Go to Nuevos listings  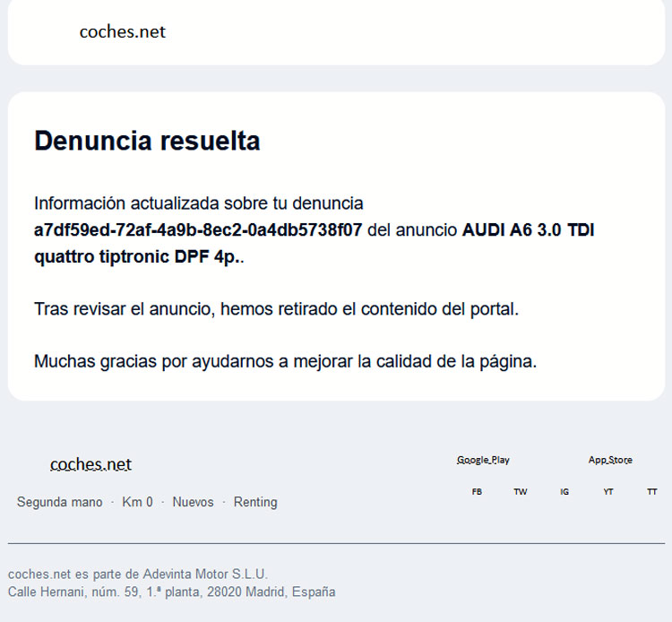point(193,502)
